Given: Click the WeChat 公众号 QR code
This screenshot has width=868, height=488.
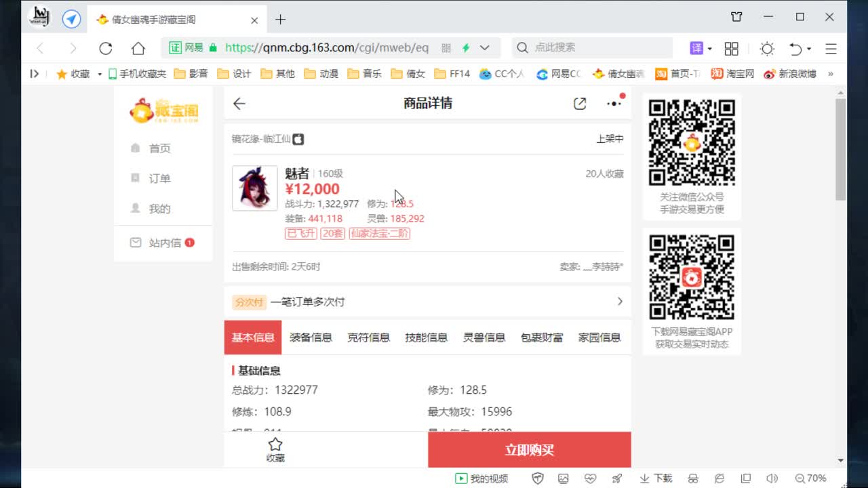Looking at the screenshot, I should pyautogui.click(x=692, y=142).
